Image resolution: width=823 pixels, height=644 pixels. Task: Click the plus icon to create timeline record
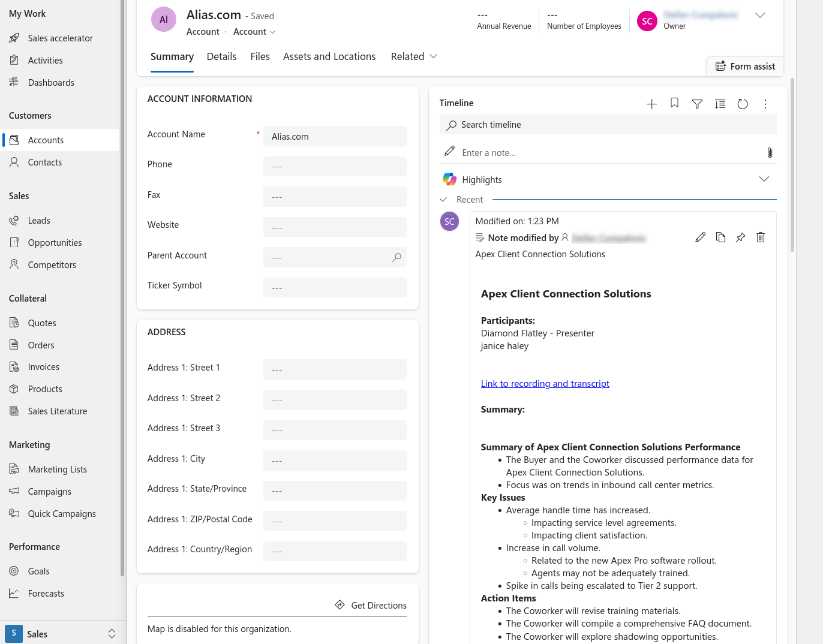point(651,104)
